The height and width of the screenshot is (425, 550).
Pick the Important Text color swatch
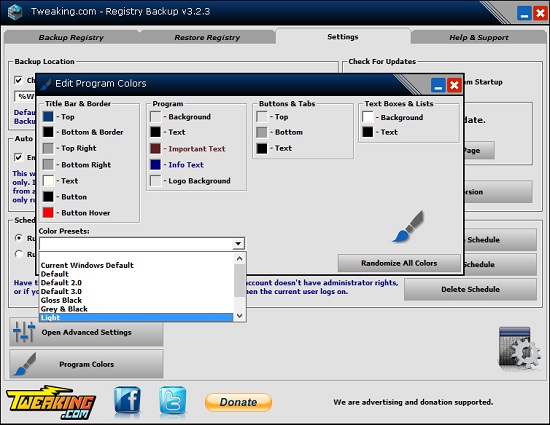(x=155, y=148)
